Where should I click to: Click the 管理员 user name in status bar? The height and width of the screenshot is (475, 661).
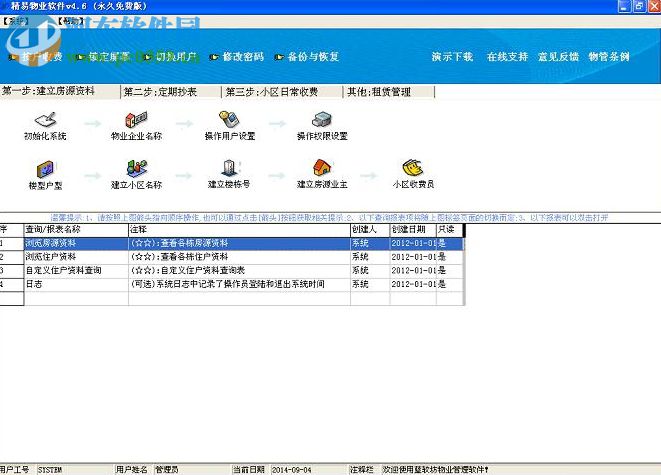click(192, 470)
